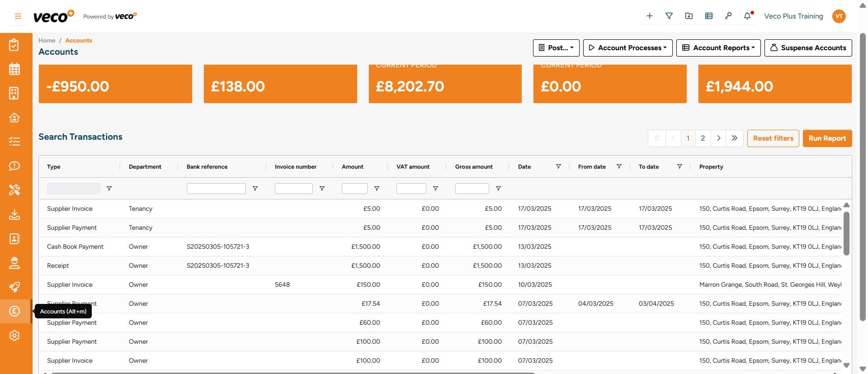This screenshot has height=374, width=868.
Task: Click the hamburger menu icon
Action: tap(18, 16)
